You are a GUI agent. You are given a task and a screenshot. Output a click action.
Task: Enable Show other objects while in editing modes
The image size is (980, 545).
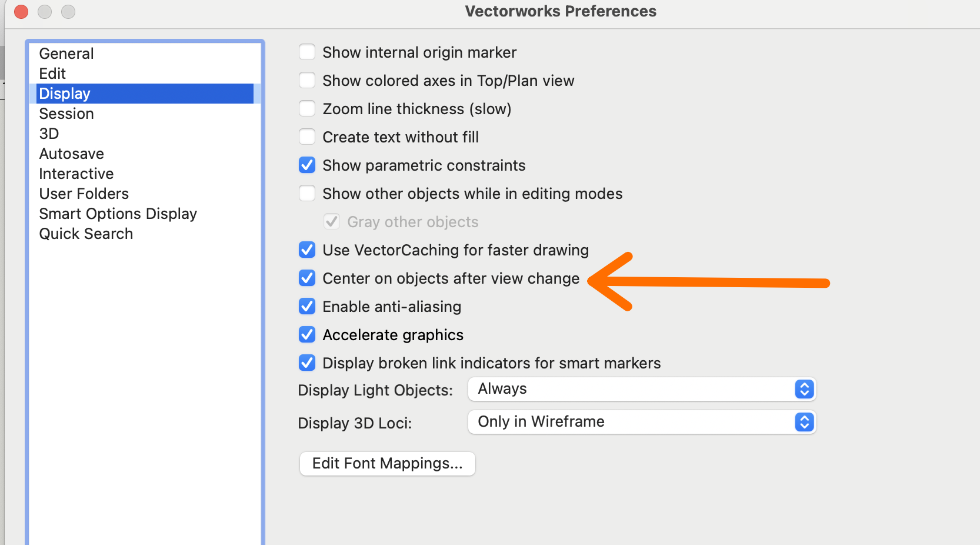(307, 194)
